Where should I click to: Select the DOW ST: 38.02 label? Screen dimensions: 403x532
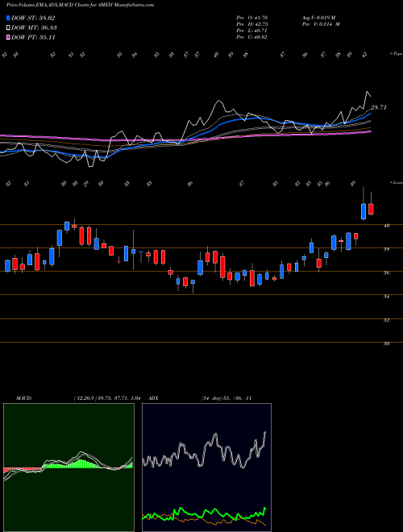[33, 18]
